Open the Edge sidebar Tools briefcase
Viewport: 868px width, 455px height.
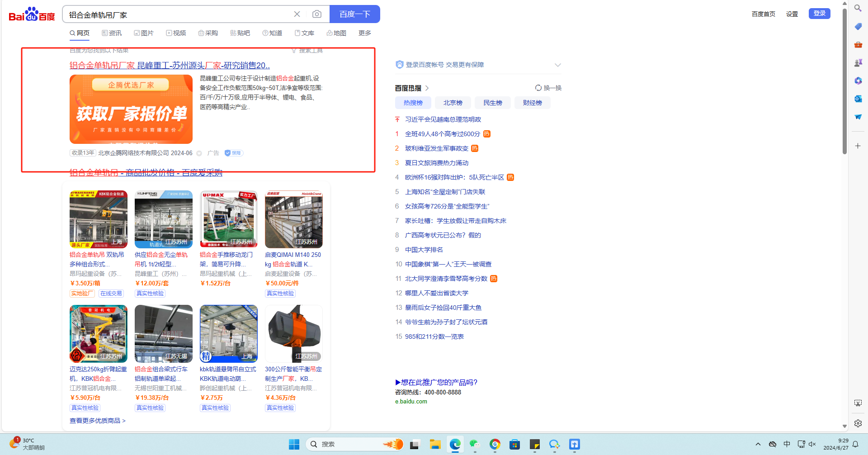click(x=858, y=44)
